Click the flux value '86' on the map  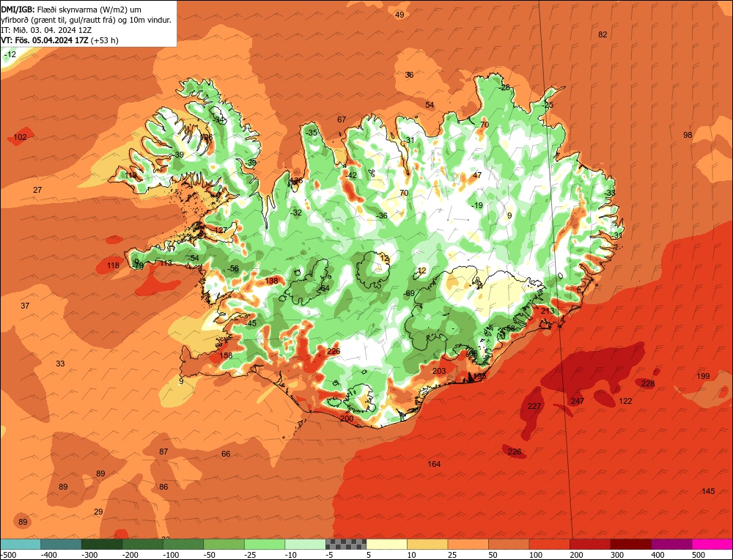(x=163, y=487)
